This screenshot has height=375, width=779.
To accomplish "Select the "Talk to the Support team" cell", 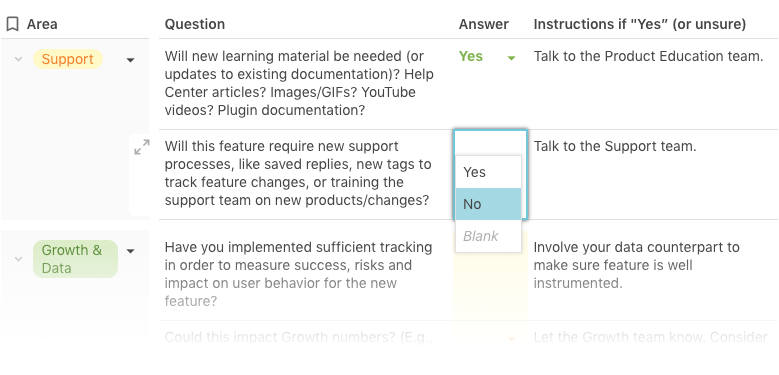I will [653, 174].
